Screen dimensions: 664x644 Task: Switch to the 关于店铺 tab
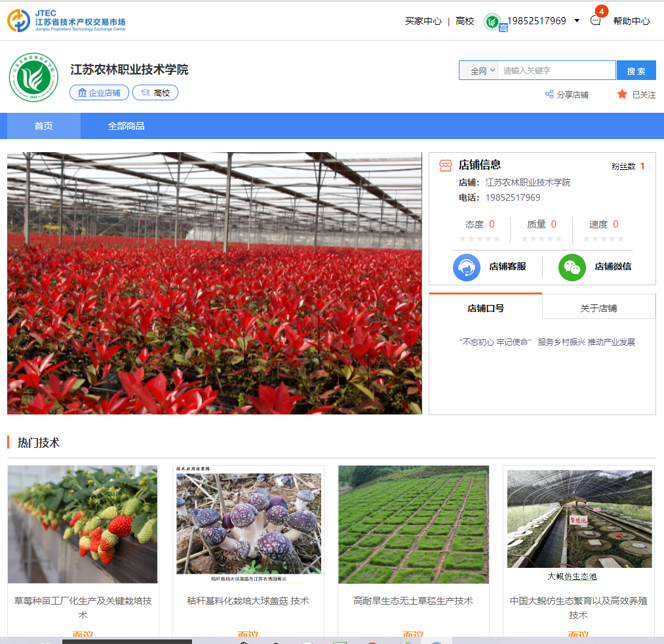(598, 308)
